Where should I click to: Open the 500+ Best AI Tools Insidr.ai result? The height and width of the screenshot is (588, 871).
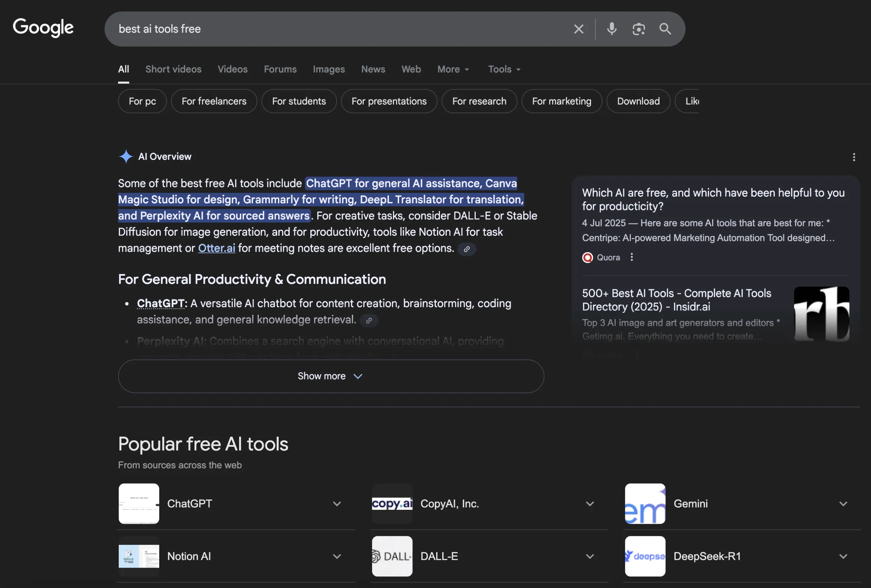point(676,300)
